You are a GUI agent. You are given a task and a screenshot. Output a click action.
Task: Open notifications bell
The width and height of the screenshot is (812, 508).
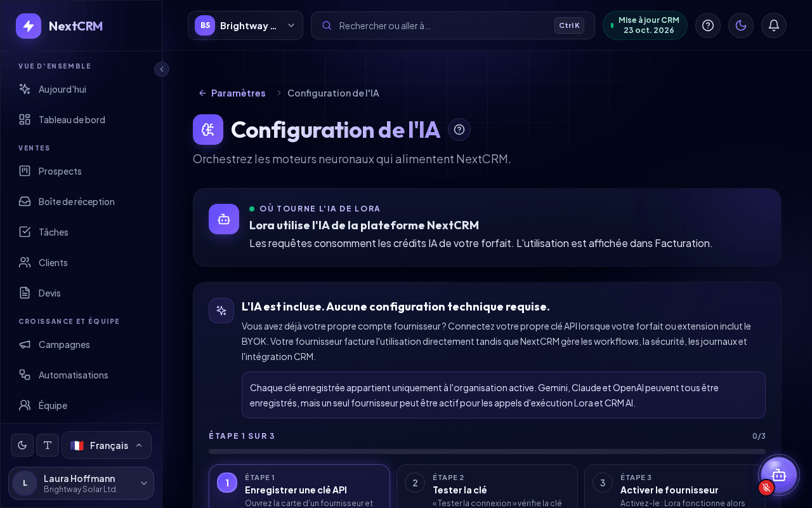click(774, 25)
